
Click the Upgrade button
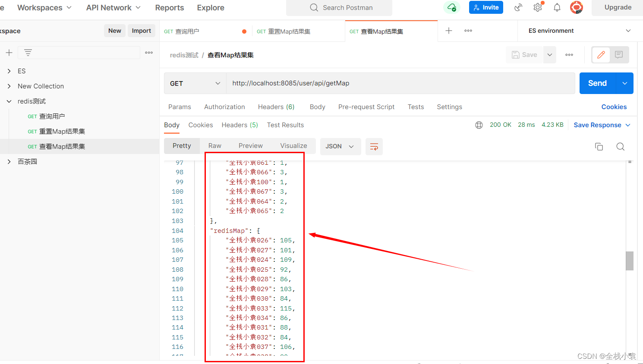pos(618,7)
